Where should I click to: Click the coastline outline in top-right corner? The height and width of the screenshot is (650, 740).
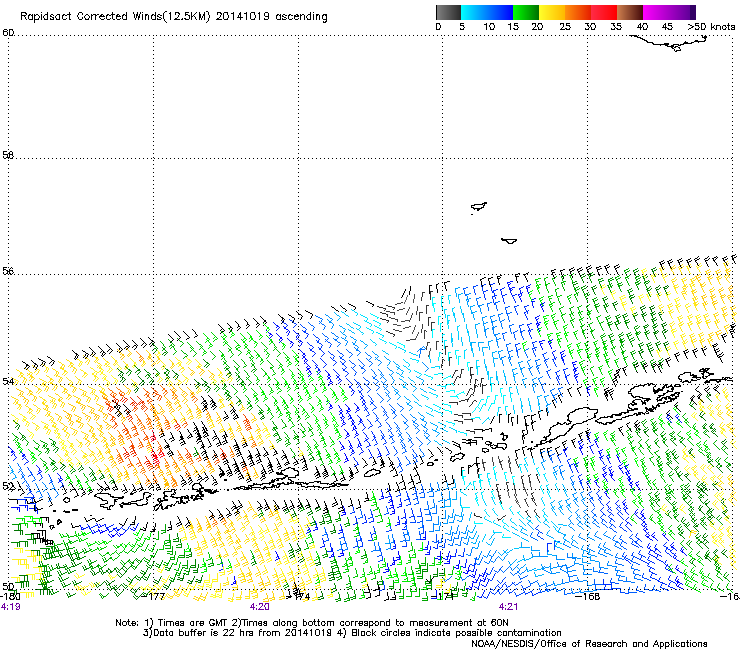coord(670,43)
